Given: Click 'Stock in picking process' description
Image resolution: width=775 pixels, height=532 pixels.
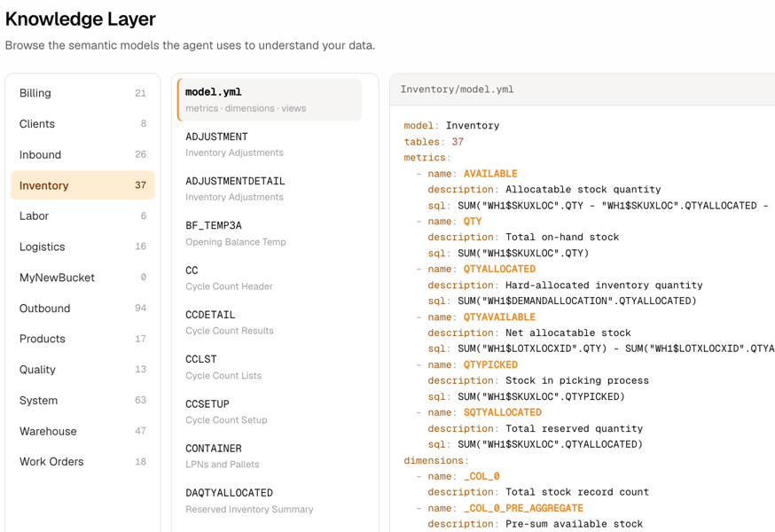Looking at the screenshot, I should pyautogui.click(x=576, y=380).
